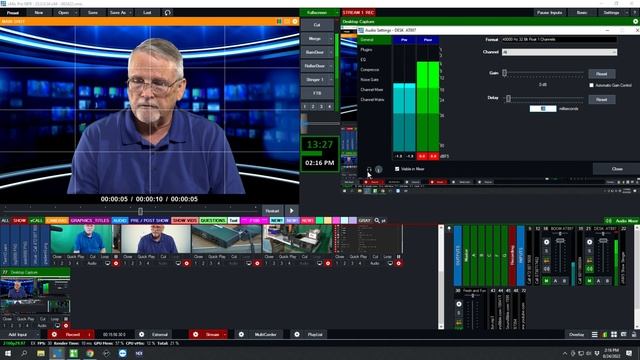This screenshot has height=360, width=640.
Task: Select the CAMERAS category tab
Action: 57,220
